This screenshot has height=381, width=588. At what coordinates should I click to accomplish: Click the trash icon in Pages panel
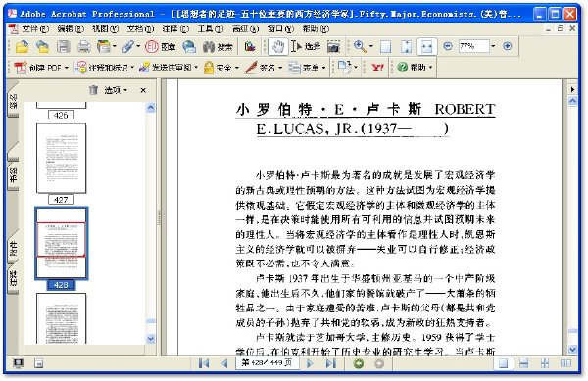click(93, 90)
